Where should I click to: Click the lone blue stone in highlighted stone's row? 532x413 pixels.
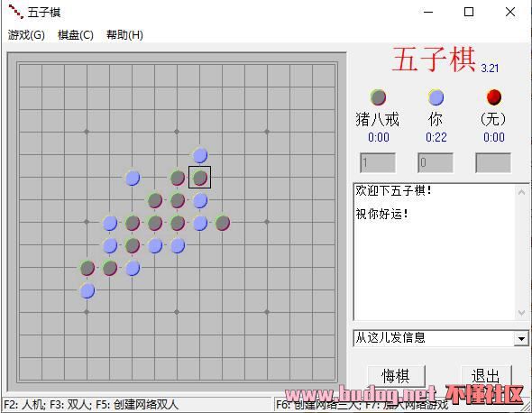click(133, 178)
